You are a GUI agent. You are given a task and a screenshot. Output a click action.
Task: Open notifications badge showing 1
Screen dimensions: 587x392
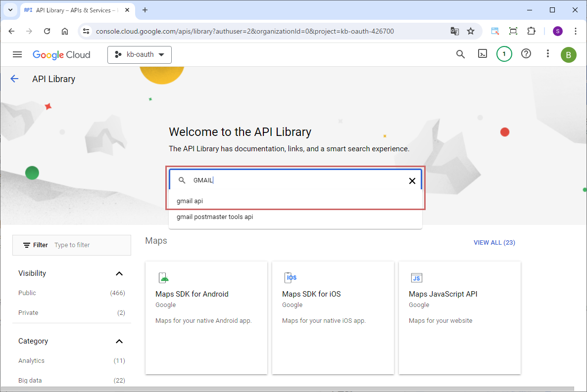pos(504,54)
